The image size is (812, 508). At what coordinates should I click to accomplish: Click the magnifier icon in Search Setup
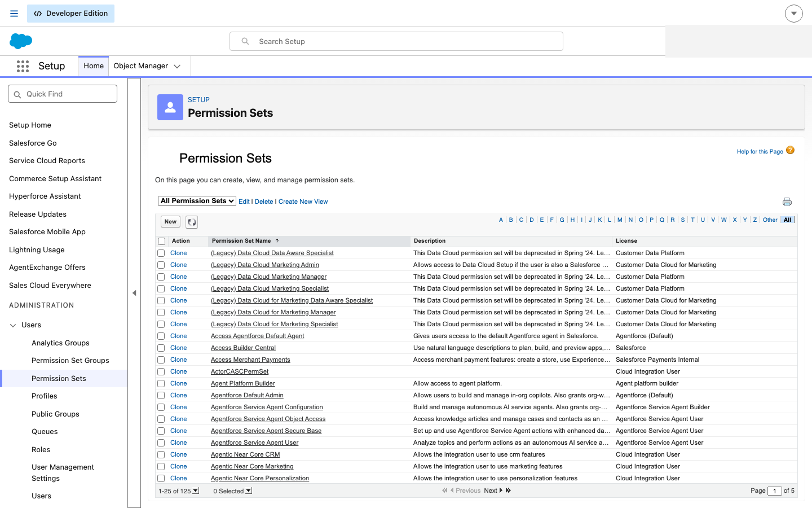click(x=245, y=41)
